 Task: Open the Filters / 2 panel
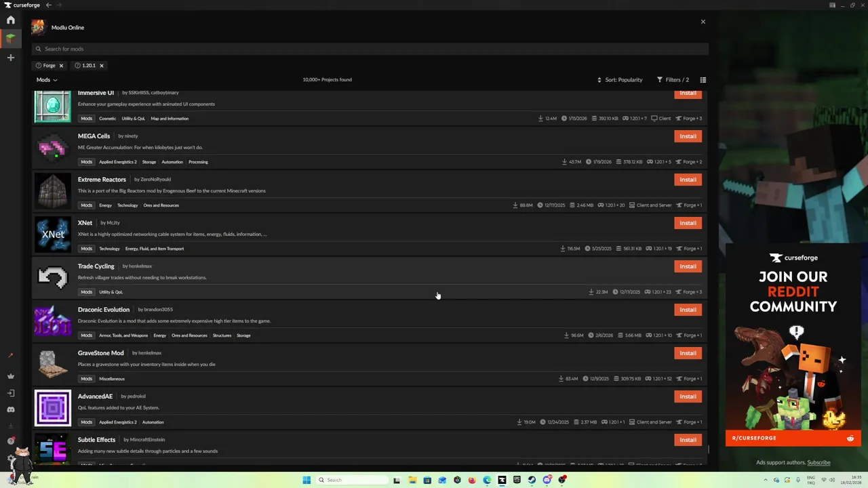pyautogui.click(x=673, y=80)
